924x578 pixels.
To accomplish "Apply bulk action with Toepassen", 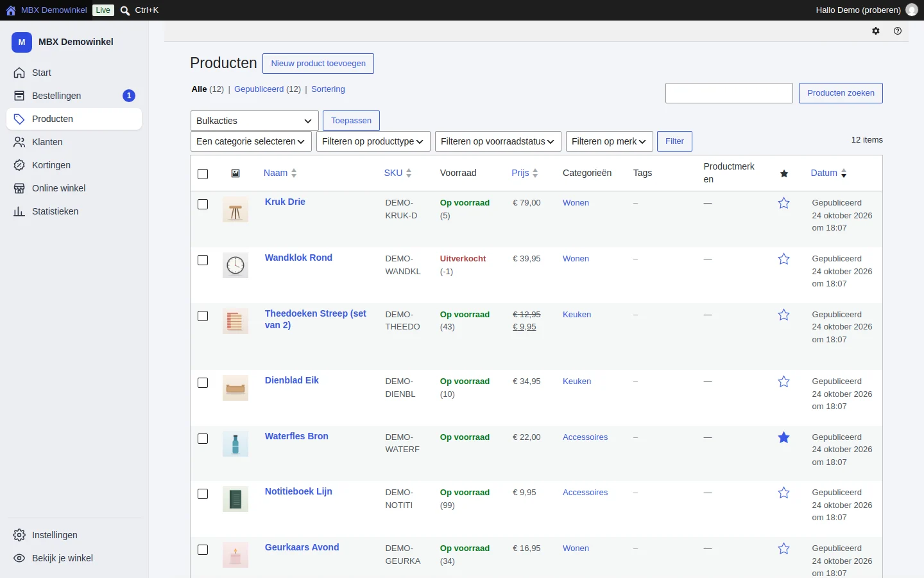I will pos(351,121).
